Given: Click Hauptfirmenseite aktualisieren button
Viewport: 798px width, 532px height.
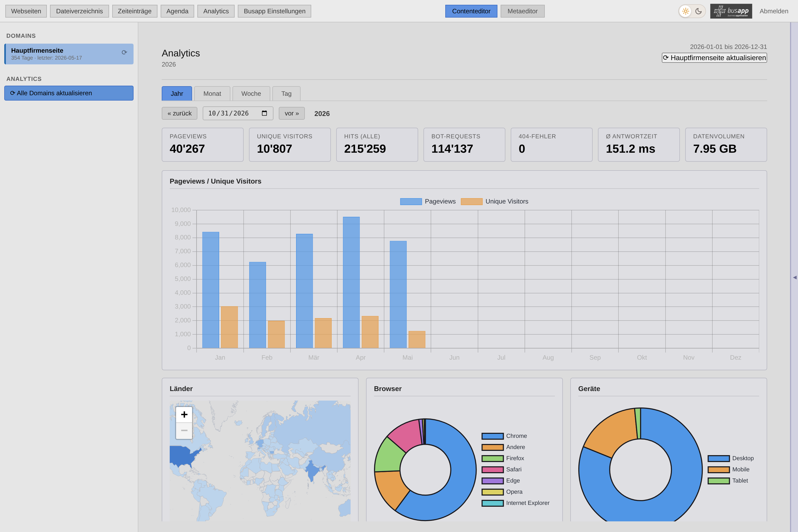Looking at the screenshot, I should click(x=714, y=58).
